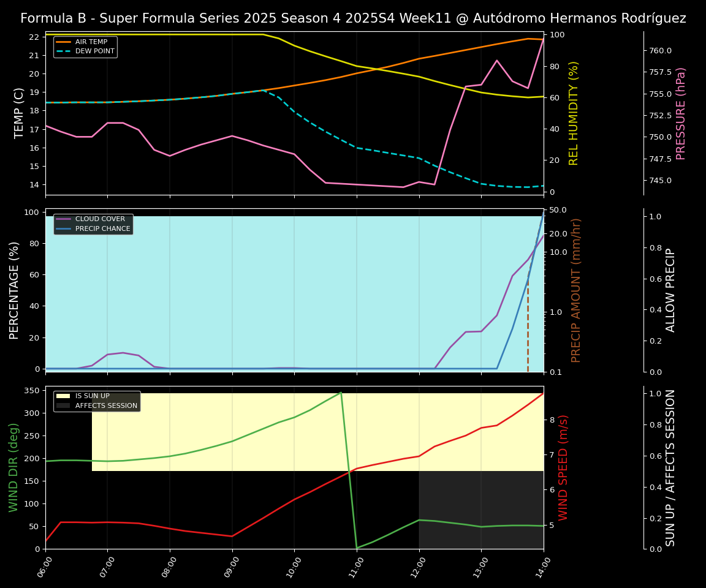Click the orange AIR TEMP legend line swatch
The height and width of the screenshot is (588, 706).
pyautogui.click(x=64, y=42)
